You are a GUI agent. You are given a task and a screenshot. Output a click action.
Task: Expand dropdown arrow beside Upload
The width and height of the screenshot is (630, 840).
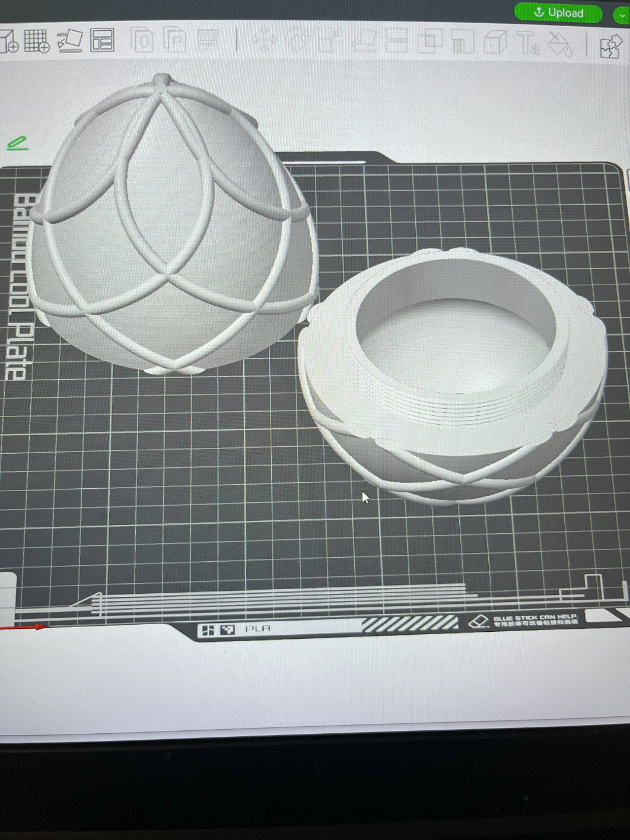622,15
